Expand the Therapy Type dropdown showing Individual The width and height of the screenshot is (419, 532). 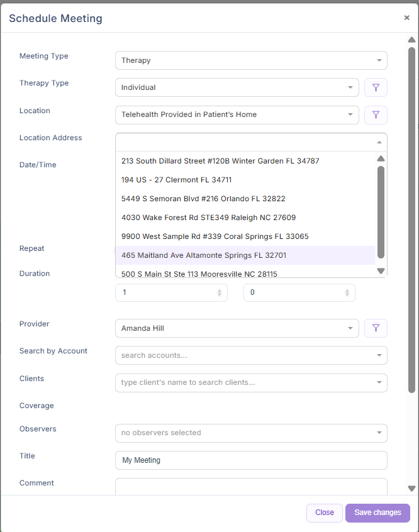pyautogui.click(x=237, y=87)
